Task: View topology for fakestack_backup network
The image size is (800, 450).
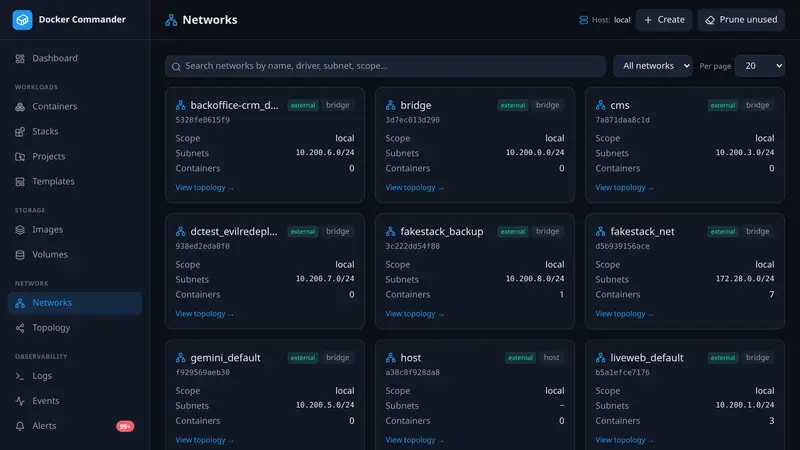Action: [414, 313]
